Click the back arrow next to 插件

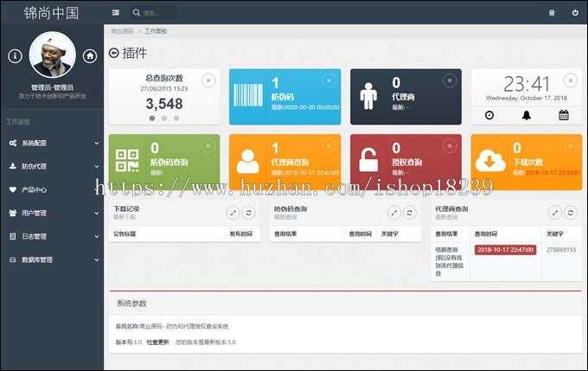click(113, 53)
